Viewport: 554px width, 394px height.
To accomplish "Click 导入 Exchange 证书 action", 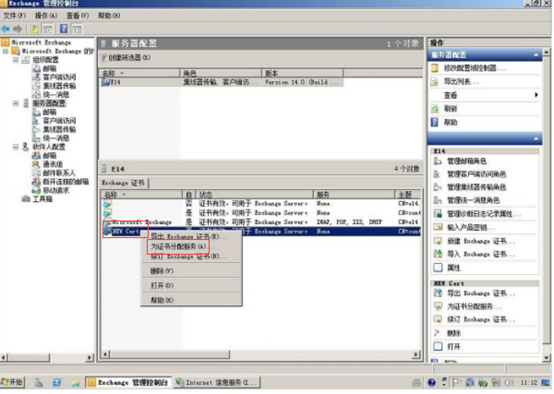I will click(x=481, y=254).
